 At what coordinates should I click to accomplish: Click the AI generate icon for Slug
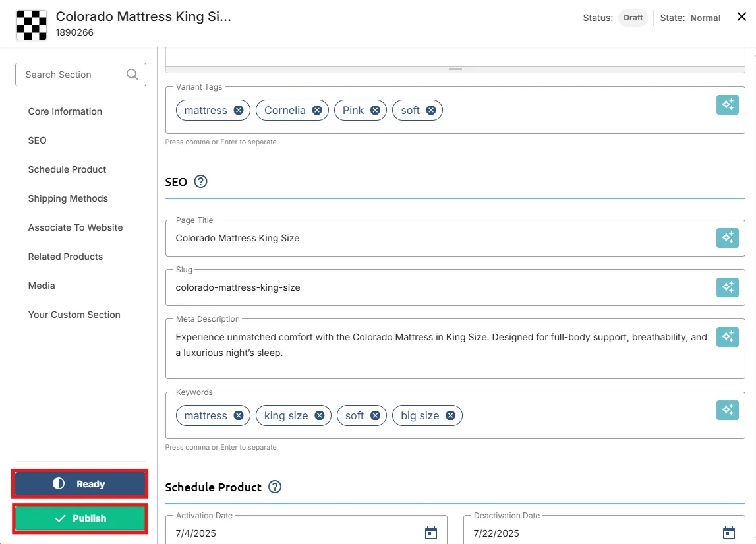pyautogui.click(x=727, y=287)
